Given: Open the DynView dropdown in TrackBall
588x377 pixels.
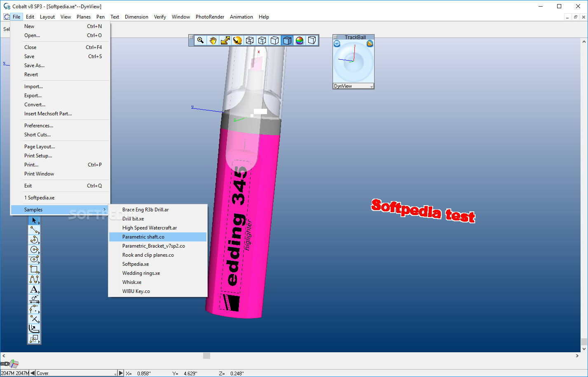Looking at the screenshot, I should tap(353, 86).
